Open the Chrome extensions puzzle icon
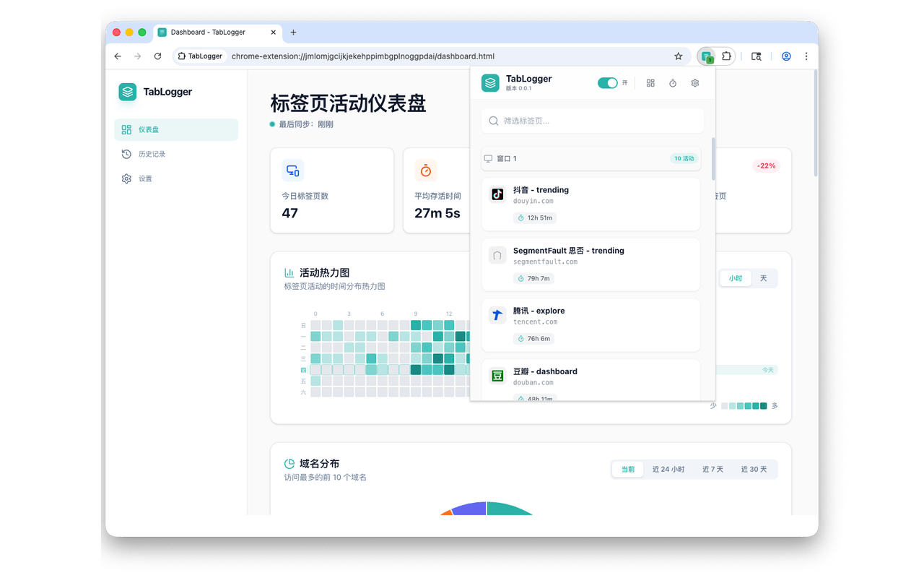 [726, 56]
